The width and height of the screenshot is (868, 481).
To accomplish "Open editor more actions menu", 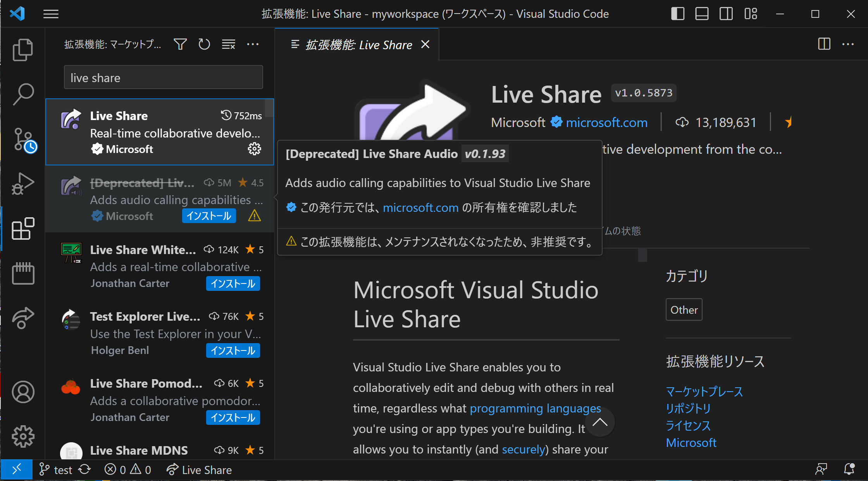I will [848, 44].
